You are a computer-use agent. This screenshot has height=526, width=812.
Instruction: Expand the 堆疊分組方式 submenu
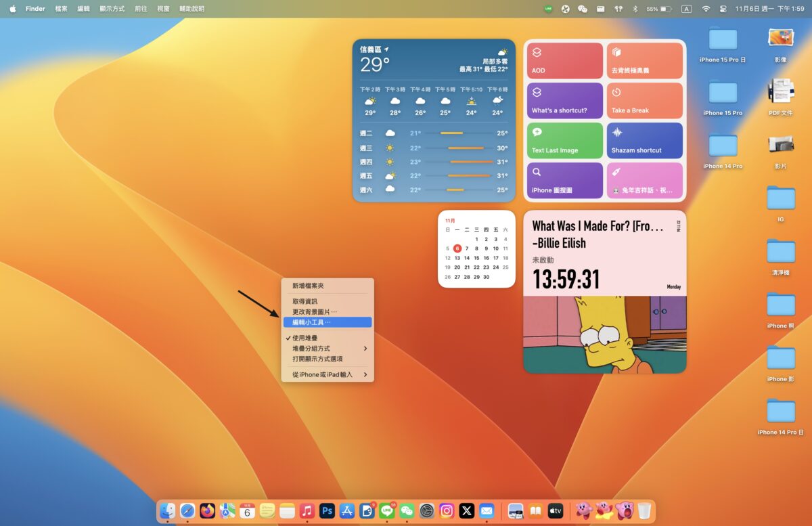(x=328, y=348)
